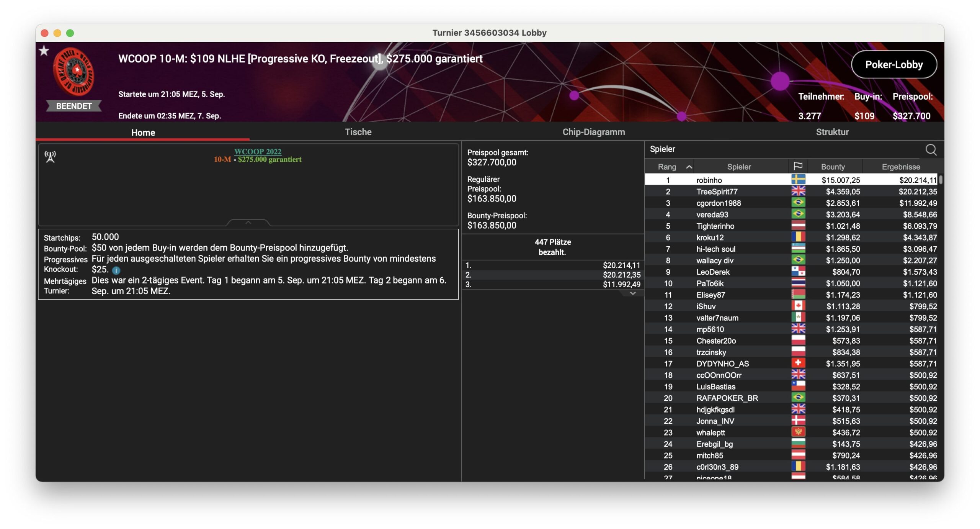Sort the player list by Bounty

[833, 167]
